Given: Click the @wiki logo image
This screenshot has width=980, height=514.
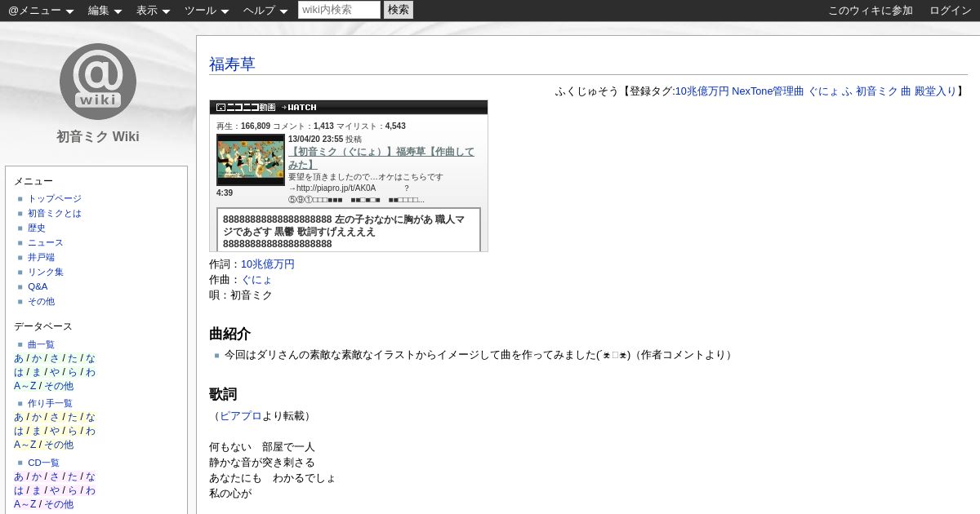Looking at the screenshot, I should click(98, 82).
